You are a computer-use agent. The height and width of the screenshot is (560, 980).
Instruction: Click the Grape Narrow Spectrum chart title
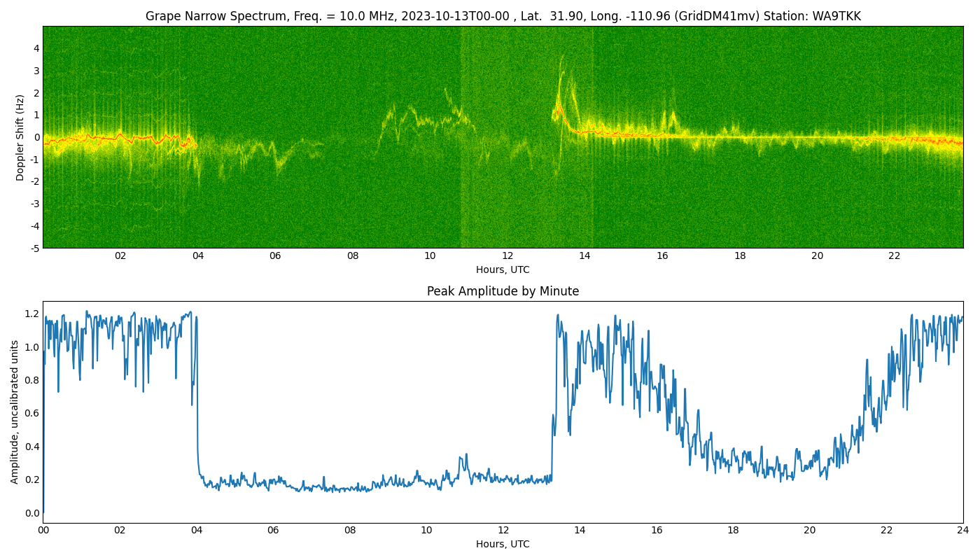point(503,16)
